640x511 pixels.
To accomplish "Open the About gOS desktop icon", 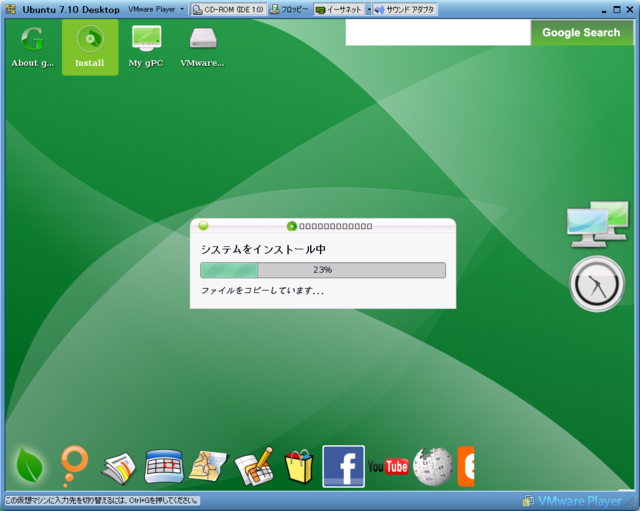I will point(33,47).
